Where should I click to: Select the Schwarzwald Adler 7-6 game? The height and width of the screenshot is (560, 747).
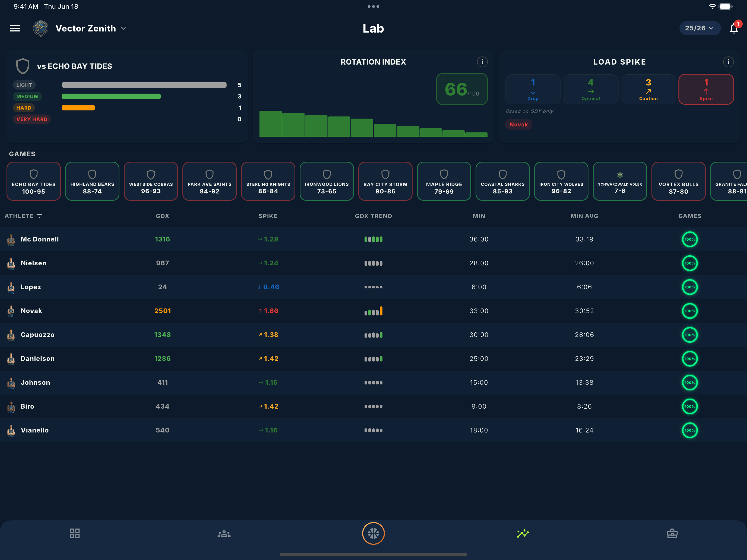click(620, 181)
